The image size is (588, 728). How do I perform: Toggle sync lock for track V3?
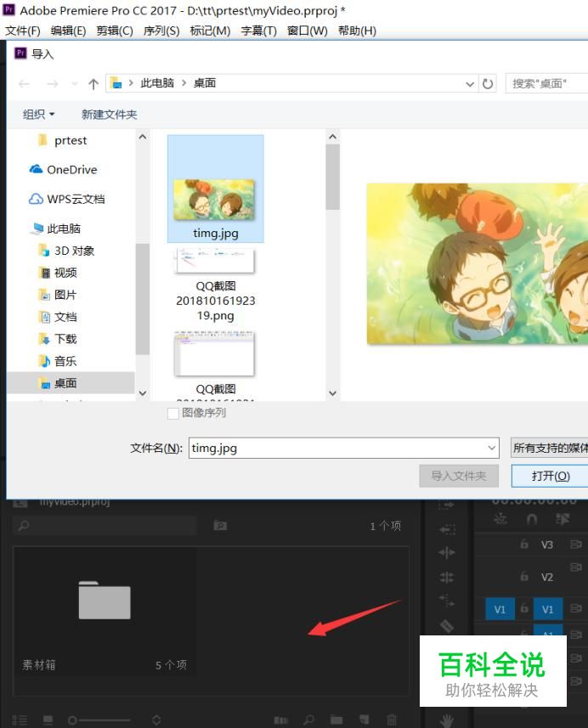point(576,545)
